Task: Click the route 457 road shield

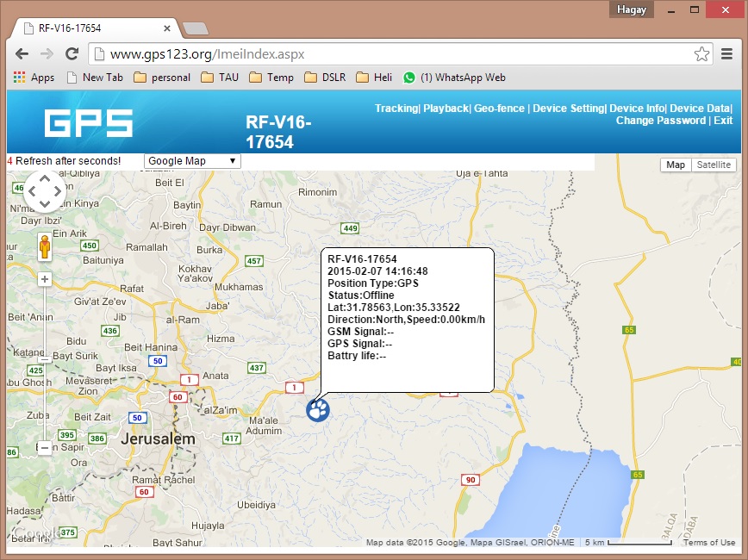Action: [253, 261]
